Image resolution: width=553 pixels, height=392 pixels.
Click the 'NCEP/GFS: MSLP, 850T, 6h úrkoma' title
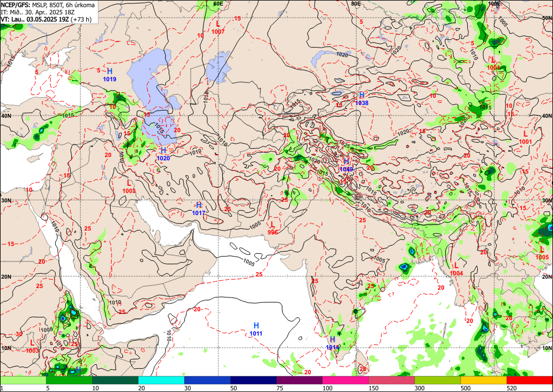coord(48,5)
